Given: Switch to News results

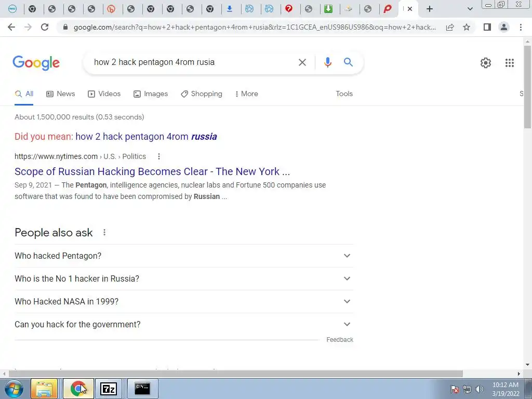Looking at the screenshot, I should click(61, 94).
